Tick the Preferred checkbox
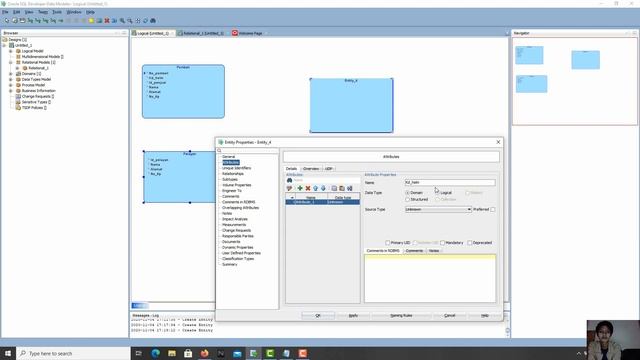 [493, 209]
